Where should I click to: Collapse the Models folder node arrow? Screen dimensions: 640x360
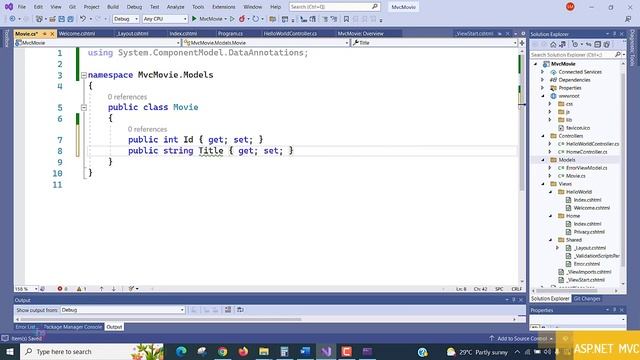tap(543, 160)
